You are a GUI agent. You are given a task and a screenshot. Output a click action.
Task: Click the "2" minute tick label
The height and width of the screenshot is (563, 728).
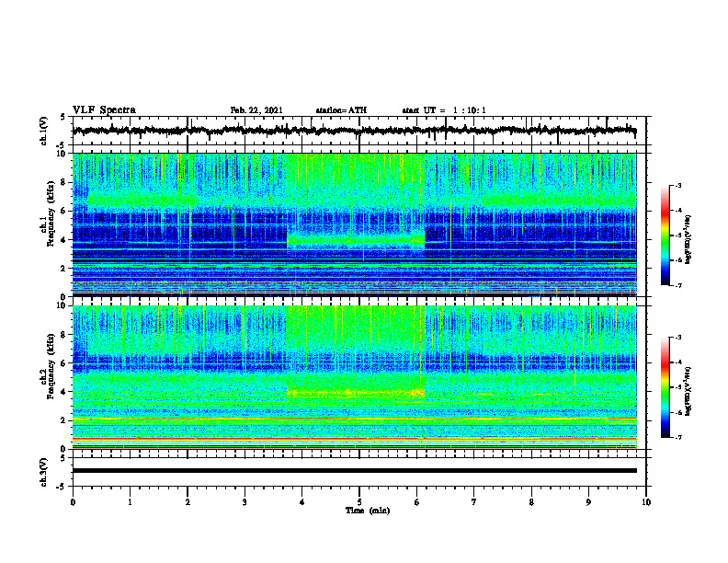188,502
